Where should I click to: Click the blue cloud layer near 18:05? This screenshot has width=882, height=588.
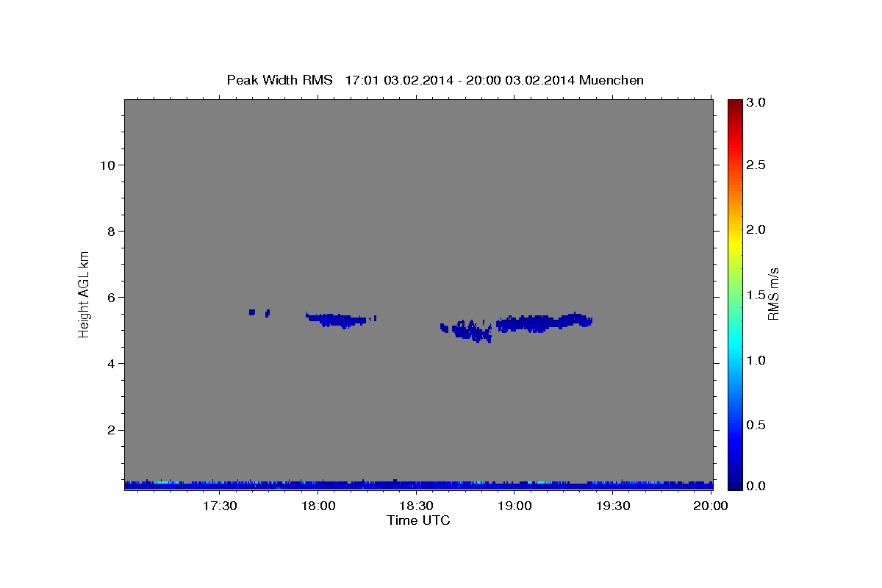pyautogui.click(x=335, y=320)
